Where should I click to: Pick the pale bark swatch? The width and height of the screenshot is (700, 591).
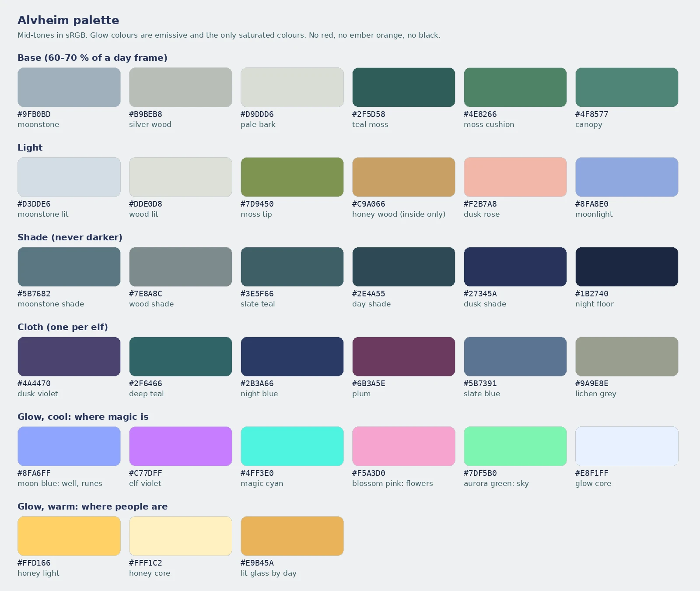(x=292, y=87)
